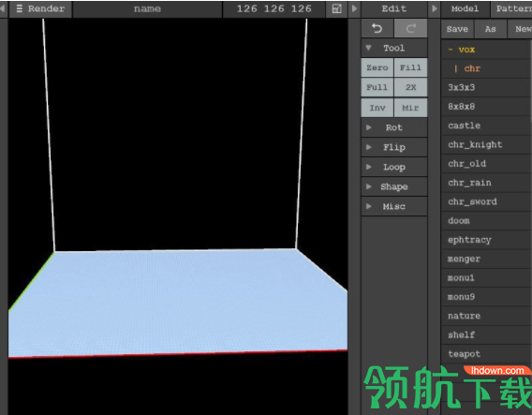Image resolution: width=532 pixels, height=415 pixels.
Task: Click the New button
Action: coord(520,29)
